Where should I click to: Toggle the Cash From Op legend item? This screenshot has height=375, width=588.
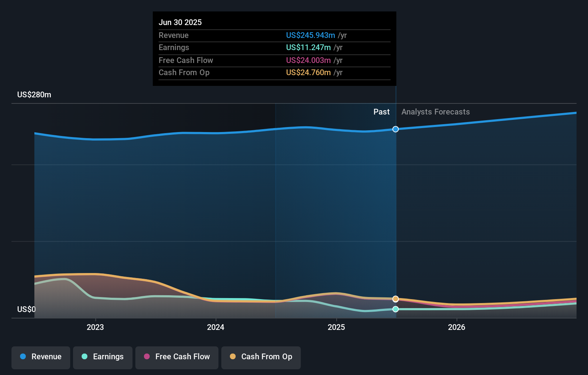(x=261, y=357)
